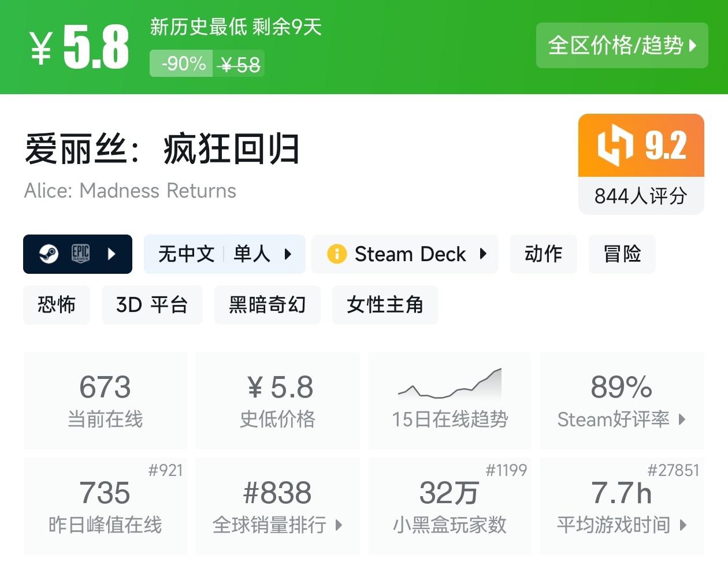Image resolution: width=728 pixels, height=569 pixels.
Task: Click the yellow Steam Deck info icon
Action: pos(336,254)
